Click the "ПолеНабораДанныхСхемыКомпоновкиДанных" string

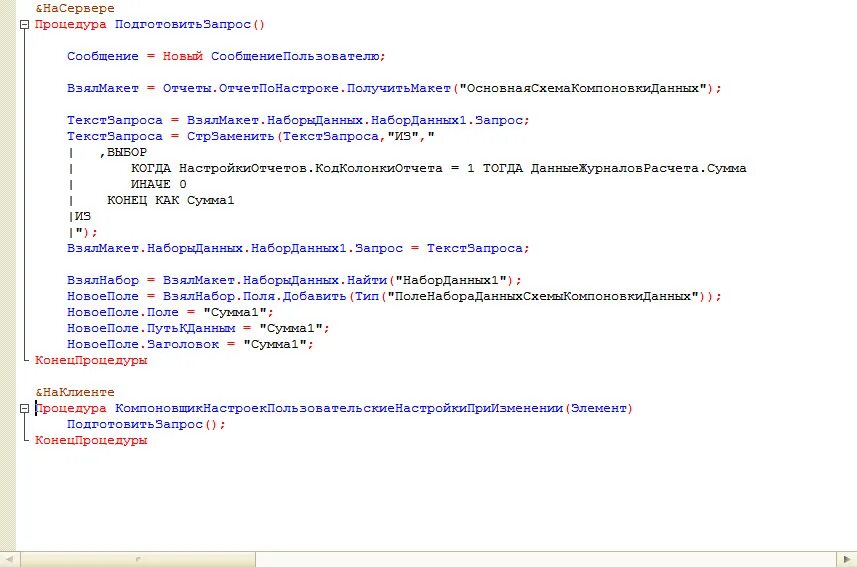(x=543, y=296)
